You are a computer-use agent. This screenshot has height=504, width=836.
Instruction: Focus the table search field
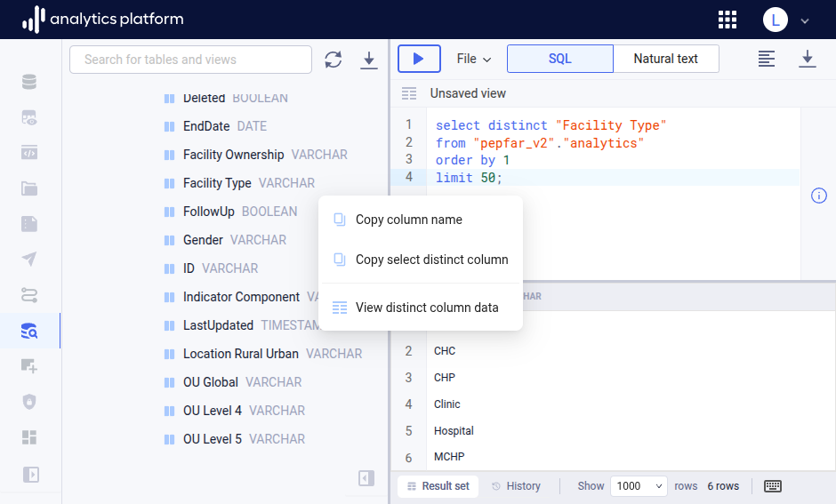tap(190, 60)
